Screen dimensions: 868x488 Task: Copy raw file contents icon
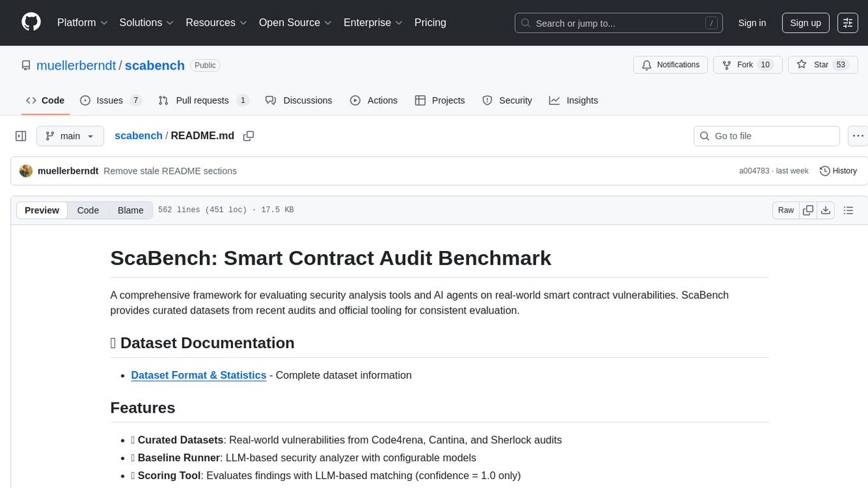click(x=809, y=210)
